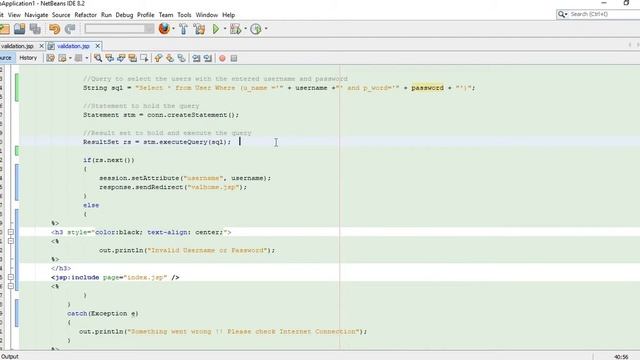Open the browser selection dropdown arrow

[173, 29]
